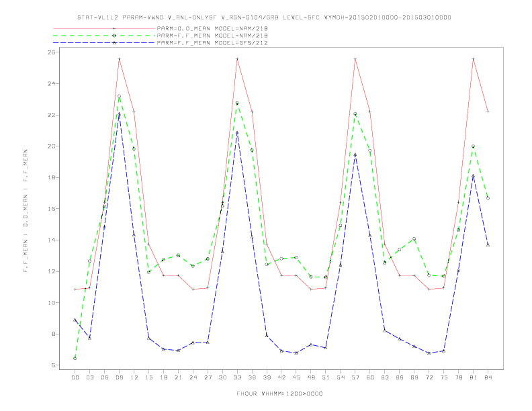Click the green dashed line sample in legend
The width and height of the screenshot is (532, 411).
click(x=104, y=36)
